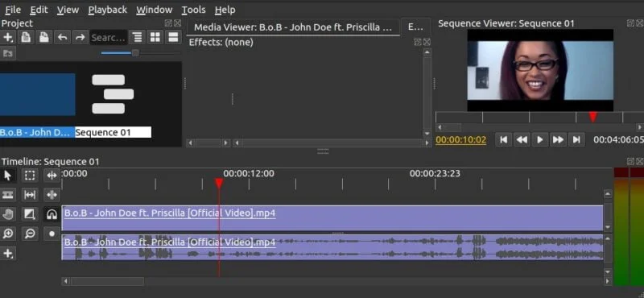The image size is (644, 298).
Task: Open the Edit menu
Action: click(x=39, y=10)
